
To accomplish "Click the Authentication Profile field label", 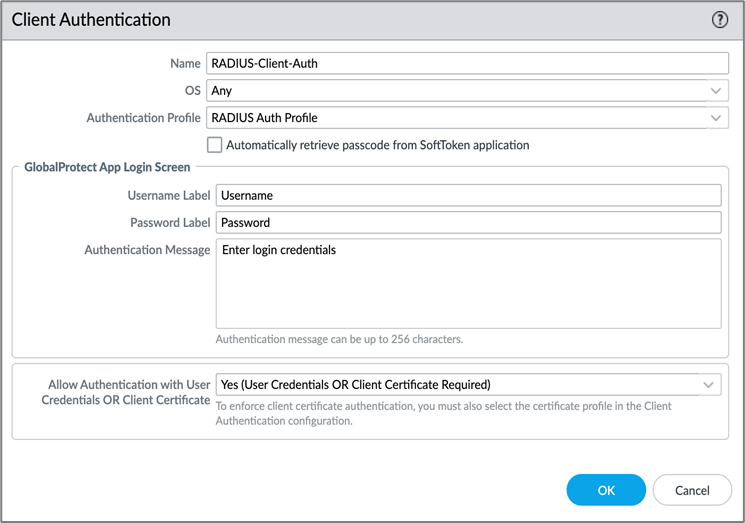I will (x=143, y=118).
